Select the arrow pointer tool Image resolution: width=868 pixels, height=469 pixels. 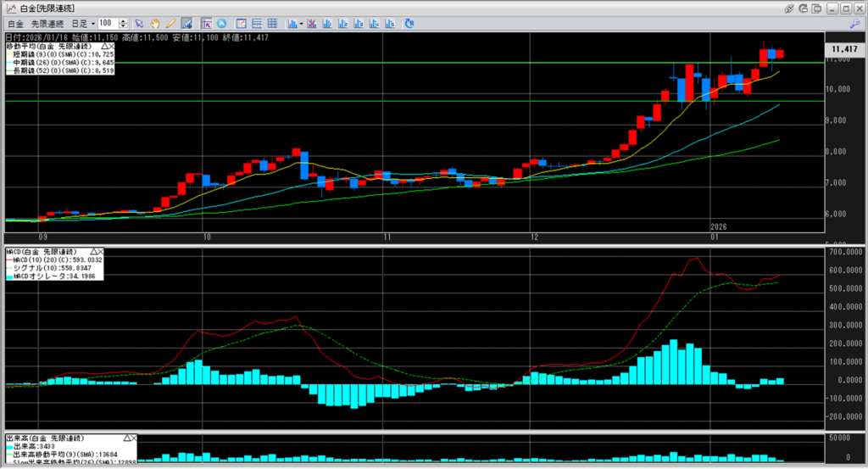point(140,23)
